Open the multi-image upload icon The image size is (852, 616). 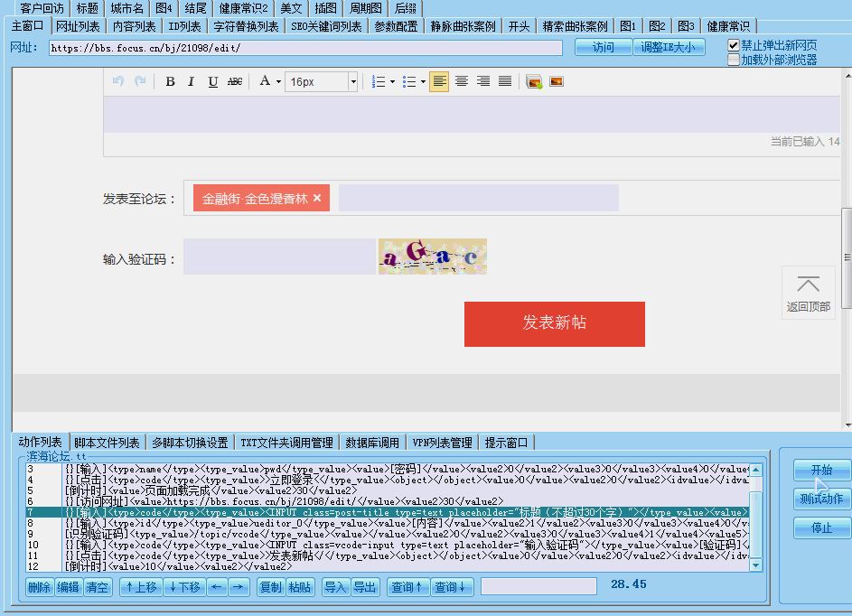(534, 81)
